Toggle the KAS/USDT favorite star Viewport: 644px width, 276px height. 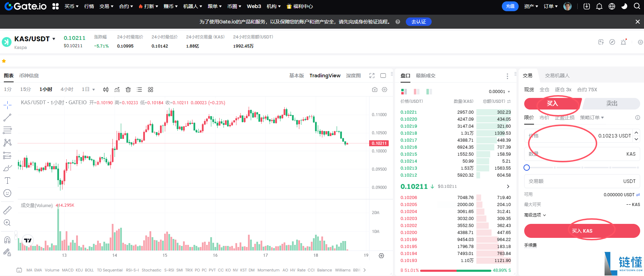pyautogui.click(x=4, y=61)
